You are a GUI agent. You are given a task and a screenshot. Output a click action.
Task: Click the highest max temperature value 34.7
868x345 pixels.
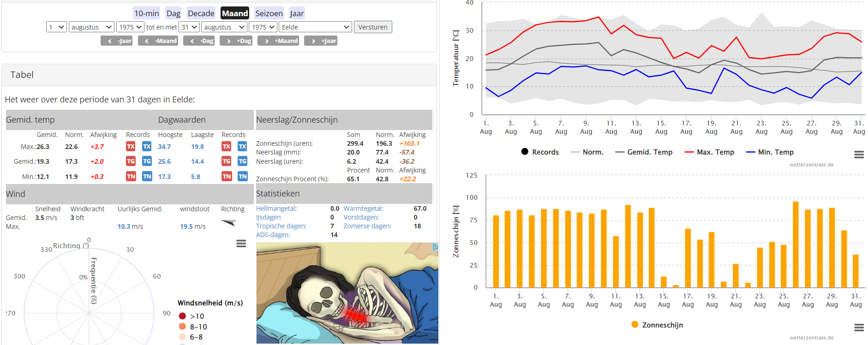(x=164, y=147)
